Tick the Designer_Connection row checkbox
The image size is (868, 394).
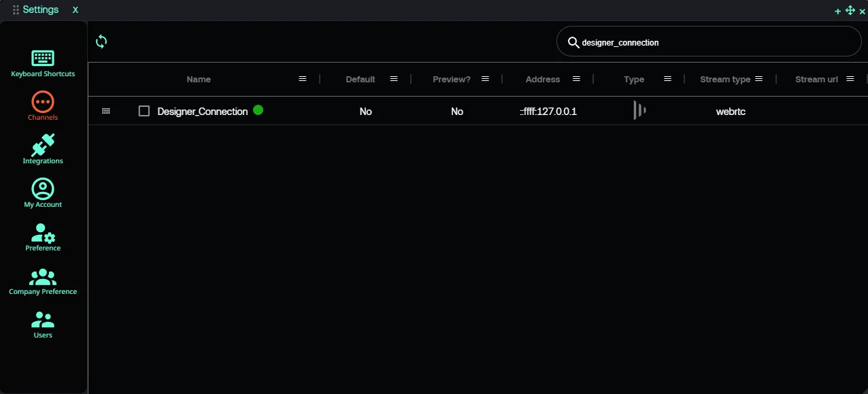144,111
